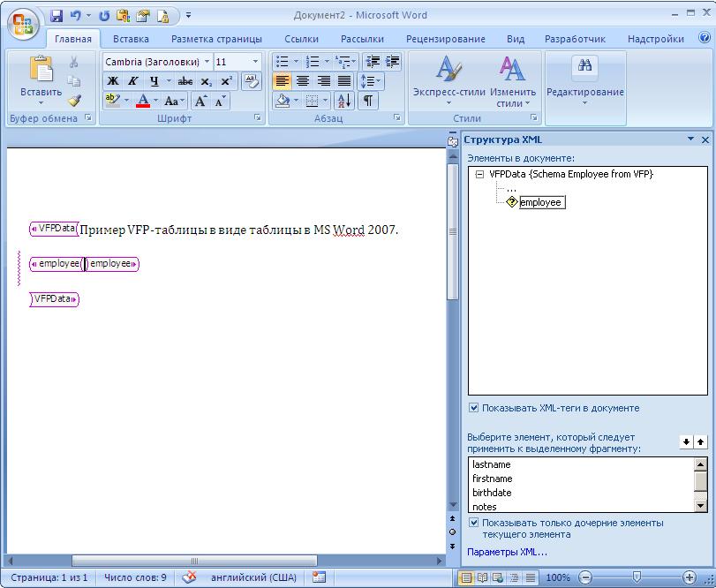The image size is (716, 588).
Task: Open the Вставка tab
Action: point(131,39)
